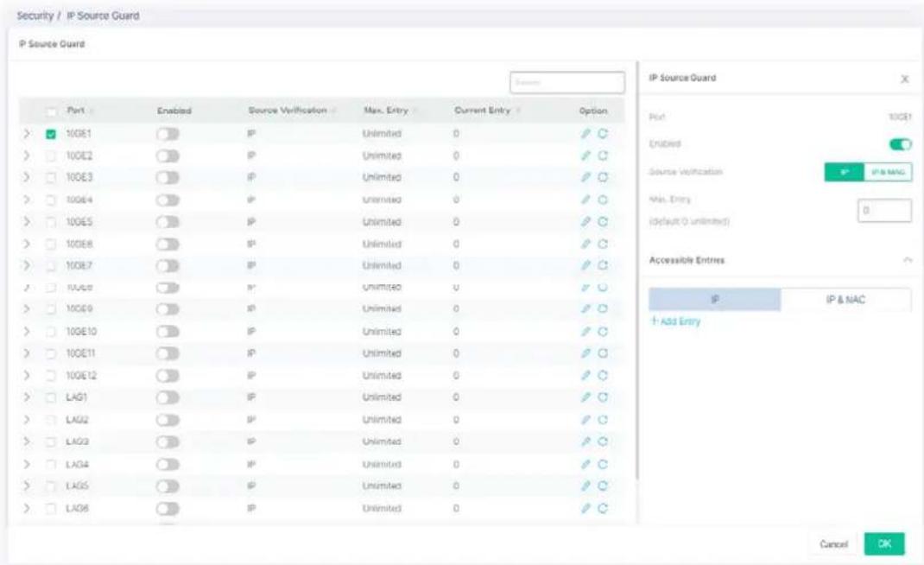
Task: Expand the LAG1 row chevron
Action: click(x=27, y=397)
